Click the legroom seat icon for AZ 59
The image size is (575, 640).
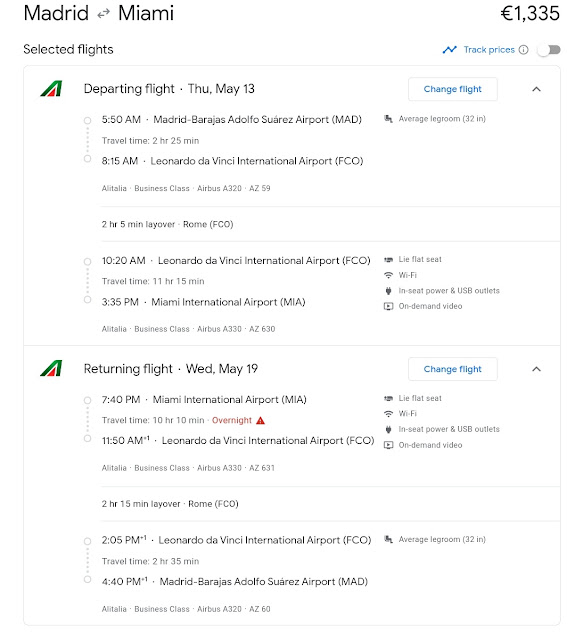click(389, 119)
